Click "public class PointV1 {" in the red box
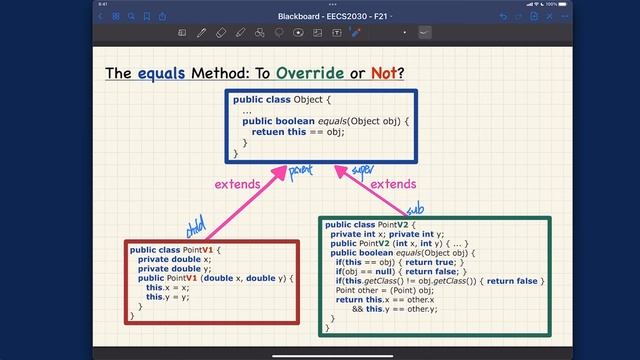This screenshot has height=360, width=640. pos(175,250)
